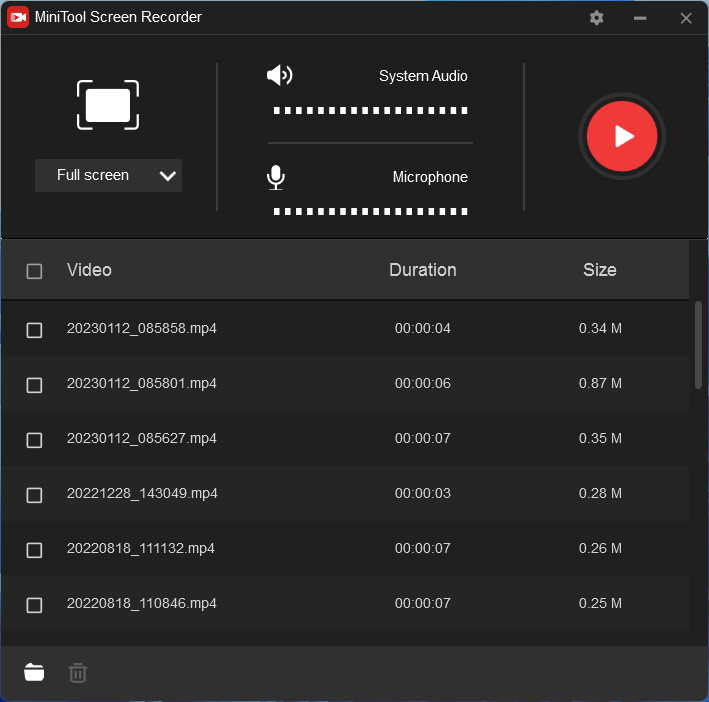Open the recordings folder icon
Screen dimensions: 709x702
click(34, 672)
